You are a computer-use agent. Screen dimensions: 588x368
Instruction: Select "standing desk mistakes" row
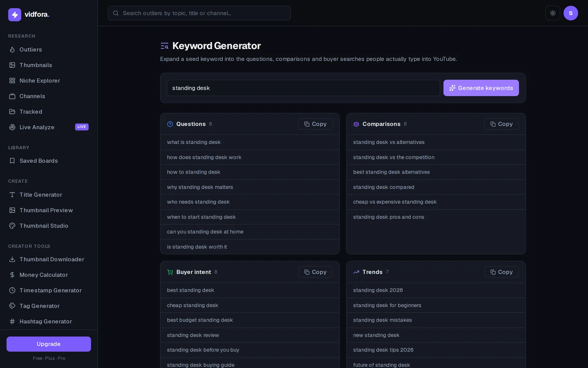(436, 320)
